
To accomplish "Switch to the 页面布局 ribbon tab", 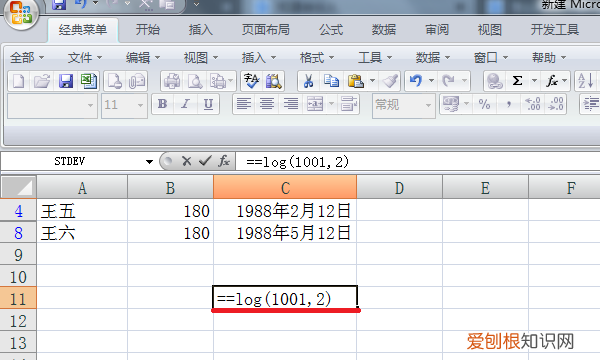I will coord(266,29).
